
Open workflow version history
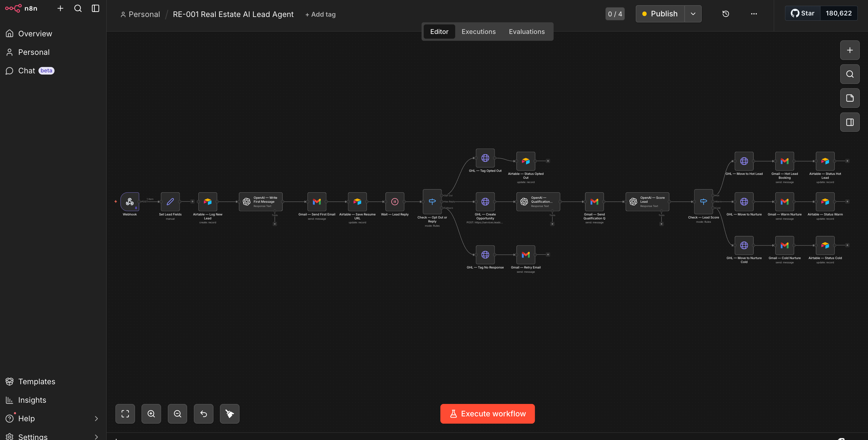[x=726, y=14]
